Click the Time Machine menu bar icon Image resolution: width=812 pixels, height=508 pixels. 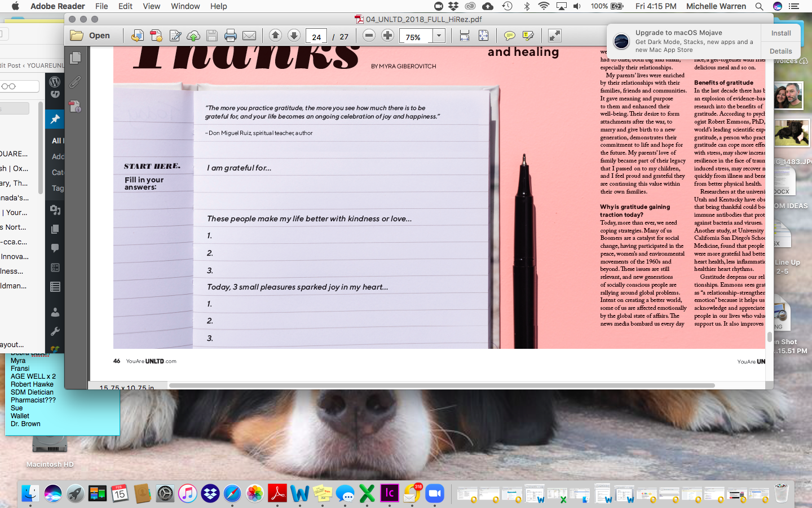pos(507,6)
